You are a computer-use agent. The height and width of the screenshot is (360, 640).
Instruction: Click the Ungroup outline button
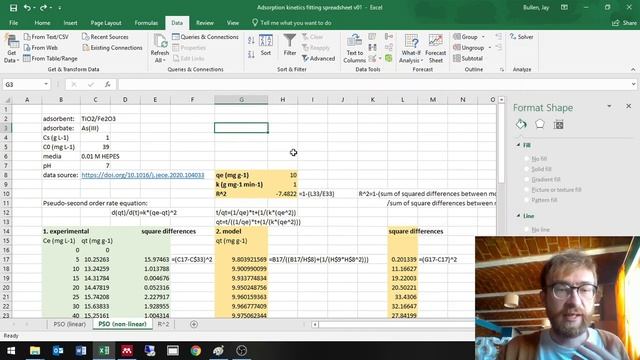coord(472,48)
